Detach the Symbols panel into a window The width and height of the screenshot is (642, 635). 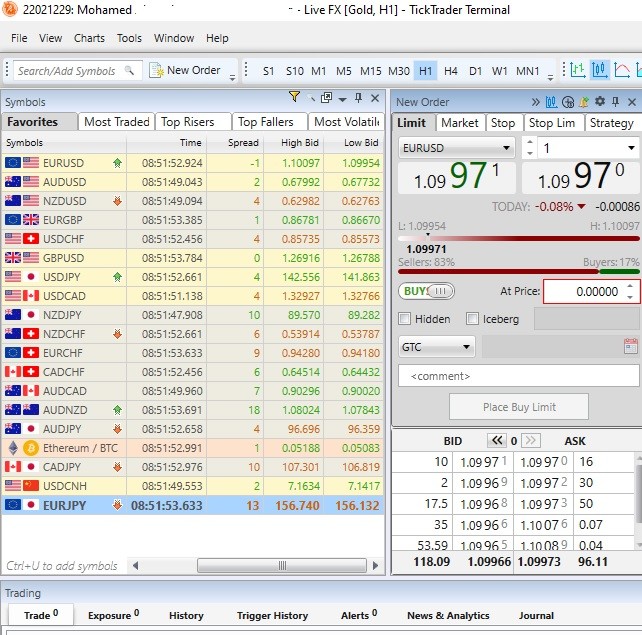click(326, 97)
